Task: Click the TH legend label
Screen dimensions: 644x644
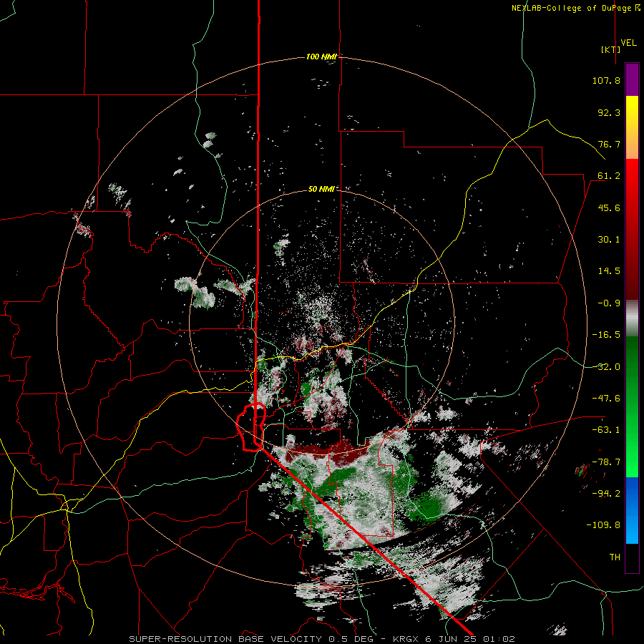Action: [615, 557]
